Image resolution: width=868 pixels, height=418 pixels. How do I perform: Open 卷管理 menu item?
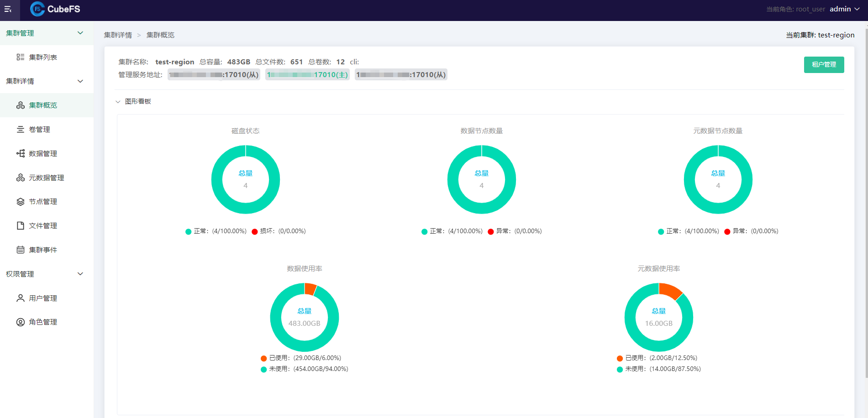tap(47, 130)
